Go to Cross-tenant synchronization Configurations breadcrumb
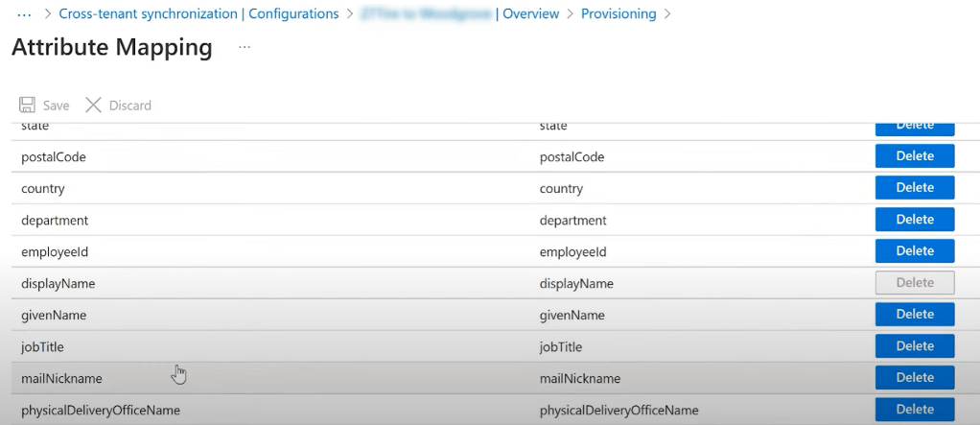Viewport: 980px width, 425px height. 198,14
